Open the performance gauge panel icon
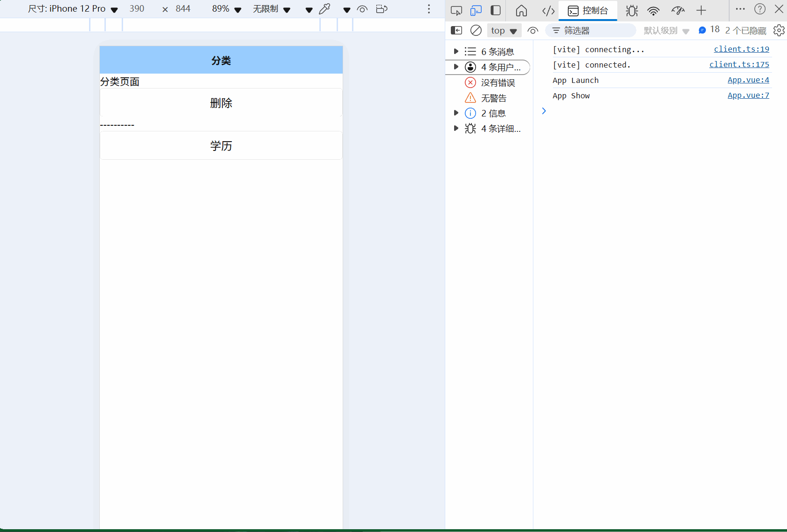The height and width of the screenshot is (532, 787). (677, 10)
